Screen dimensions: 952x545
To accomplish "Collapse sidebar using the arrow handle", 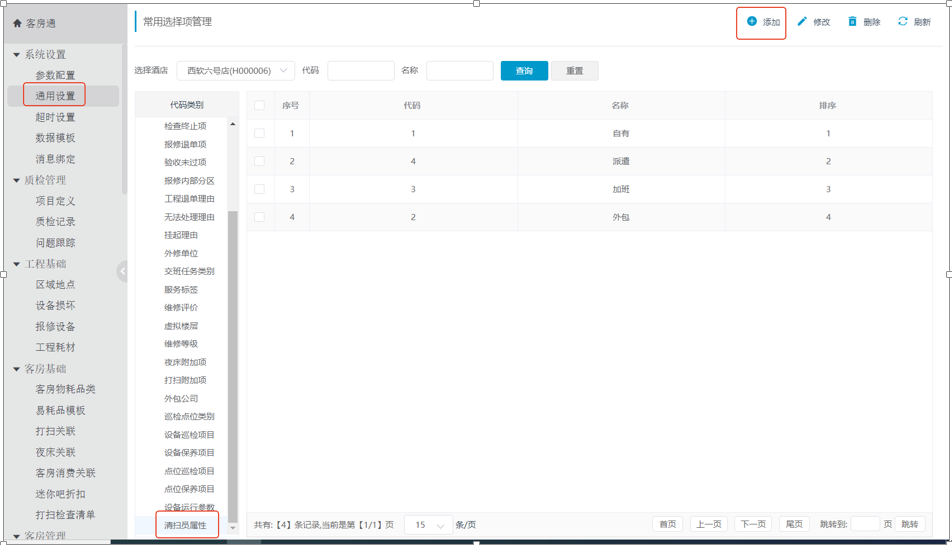I will [122, 271].
